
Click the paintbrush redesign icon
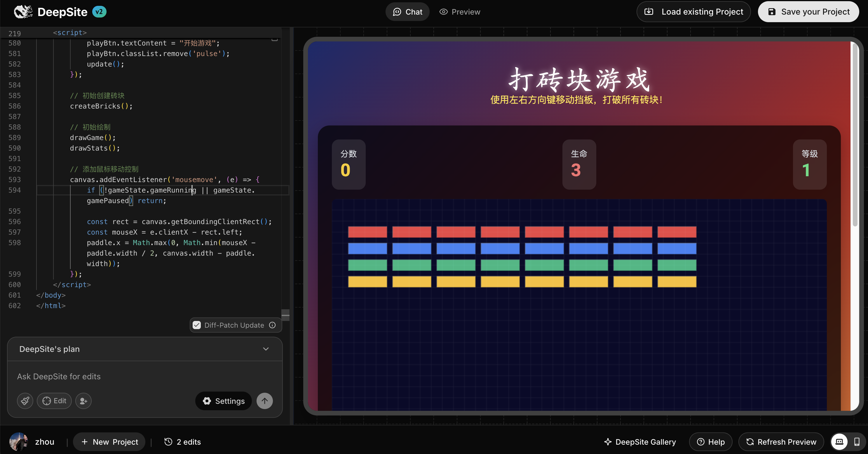25,401
